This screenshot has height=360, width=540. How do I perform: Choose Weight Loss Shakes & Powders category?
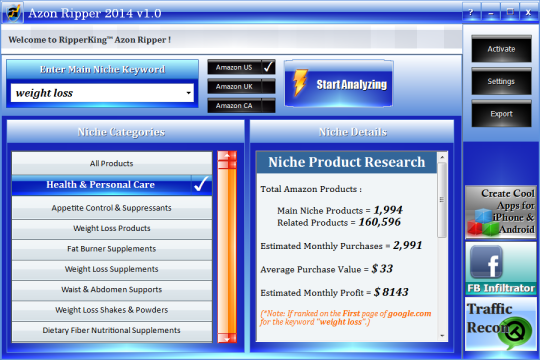(112, 310)
